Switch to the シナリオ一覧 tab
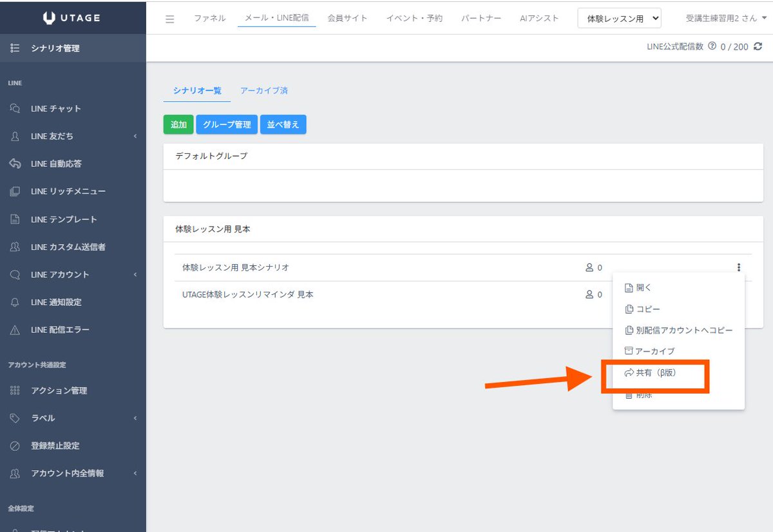 click(x=197, y=91)
